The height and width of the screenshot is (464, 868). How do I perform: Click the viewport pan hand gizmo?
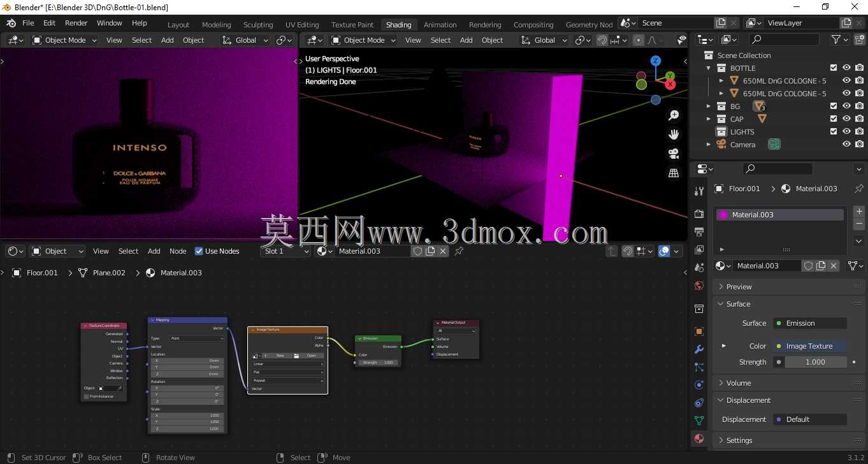674,134
